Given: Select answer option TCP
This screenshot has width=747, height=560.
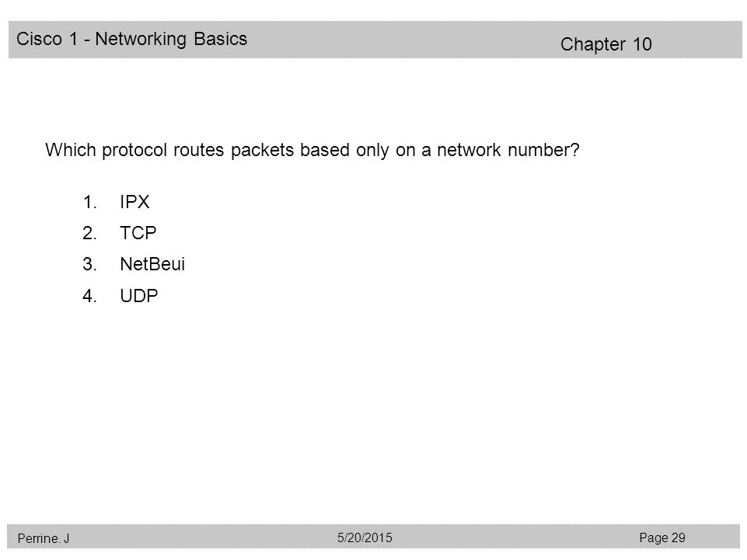Looking at the screenshot, I should pyautogui.click(x=138, y=233).
